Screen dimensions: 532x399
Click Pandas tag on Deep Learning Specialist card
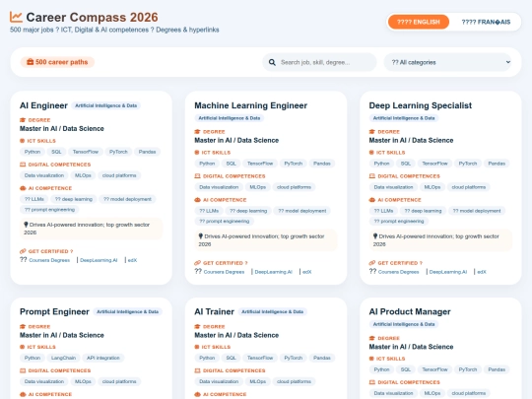(497, 164)
